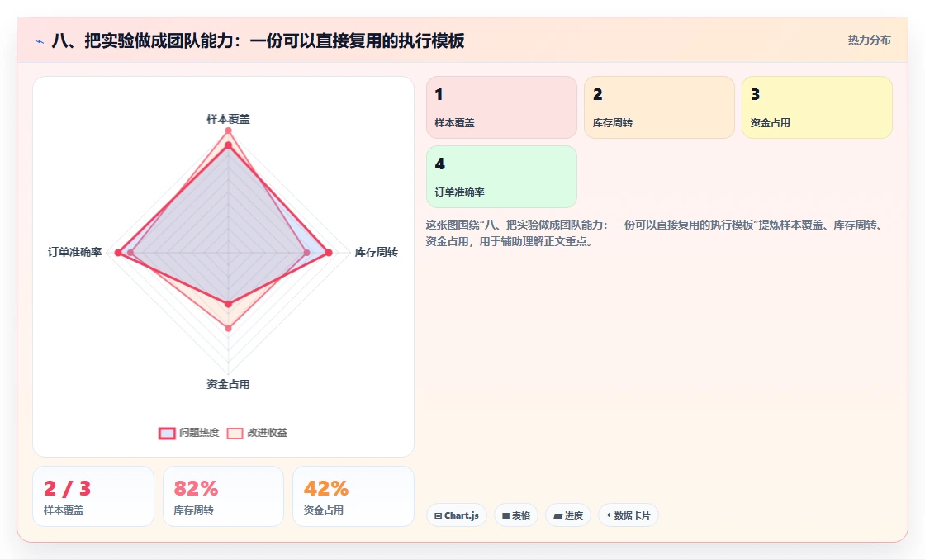
Task: Select the Chart.js tag chip
Action: [457, 515]
